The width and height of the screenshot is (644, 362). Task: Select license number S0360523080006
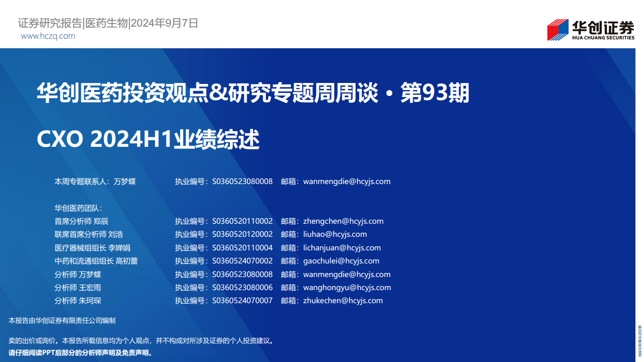point(243,288)
